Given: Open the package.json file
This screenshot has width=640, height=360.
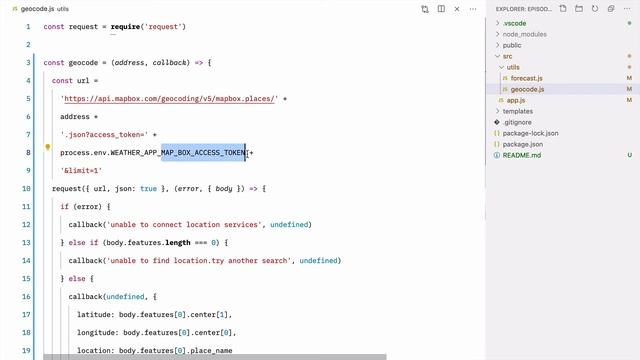Looking at the screenshot, I should pos(523,144).
